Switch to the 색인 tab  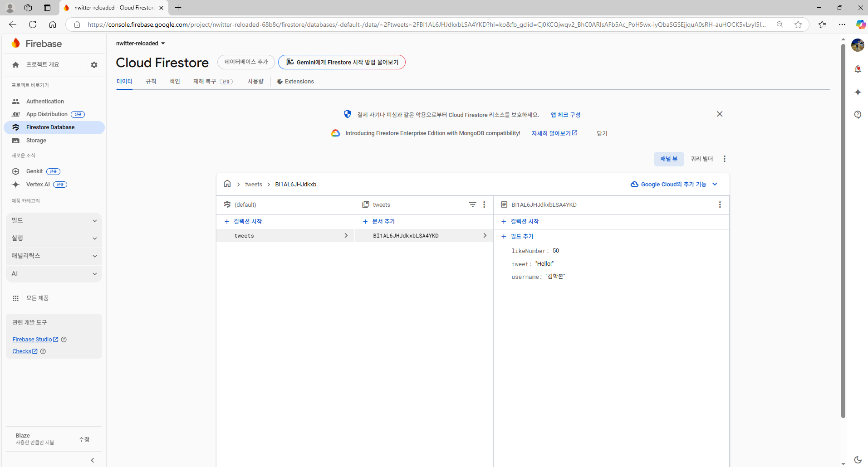175,81
